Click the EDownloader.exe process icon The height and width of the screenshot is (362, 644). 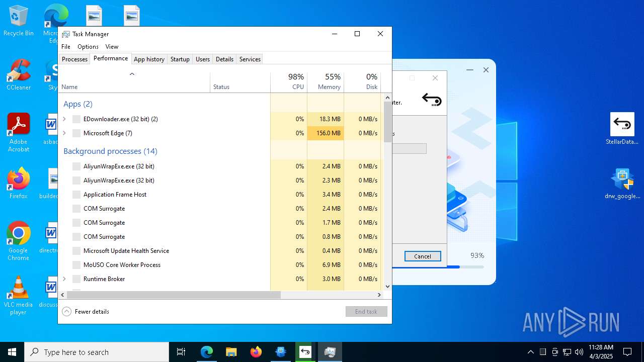[x=76, y=119]
